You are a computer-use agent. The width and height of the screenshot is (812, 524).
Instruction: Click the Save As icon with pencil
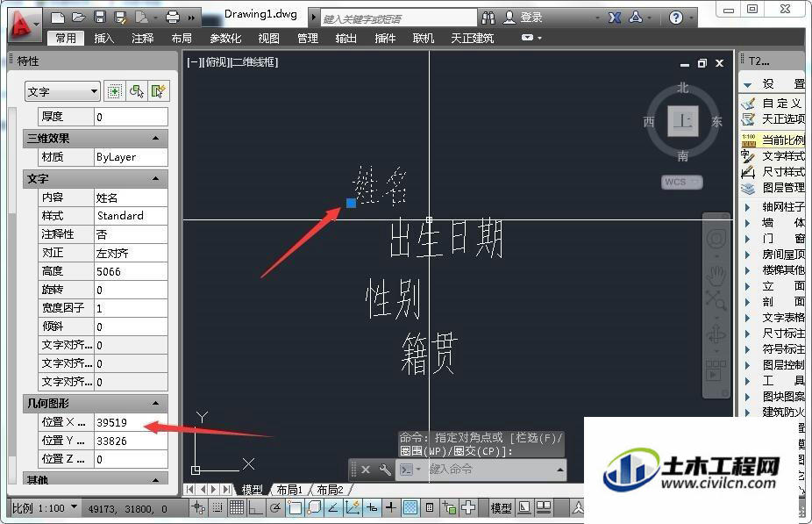(121, 18)
